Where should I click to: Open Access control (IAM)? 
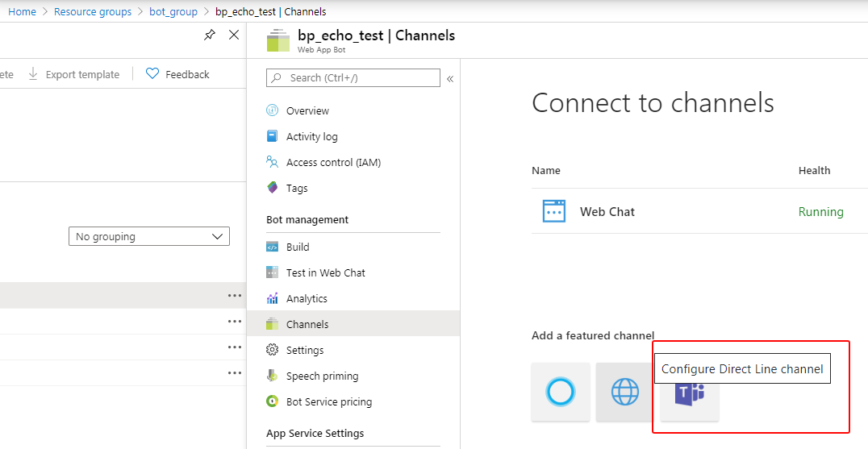tap(333, 162)
